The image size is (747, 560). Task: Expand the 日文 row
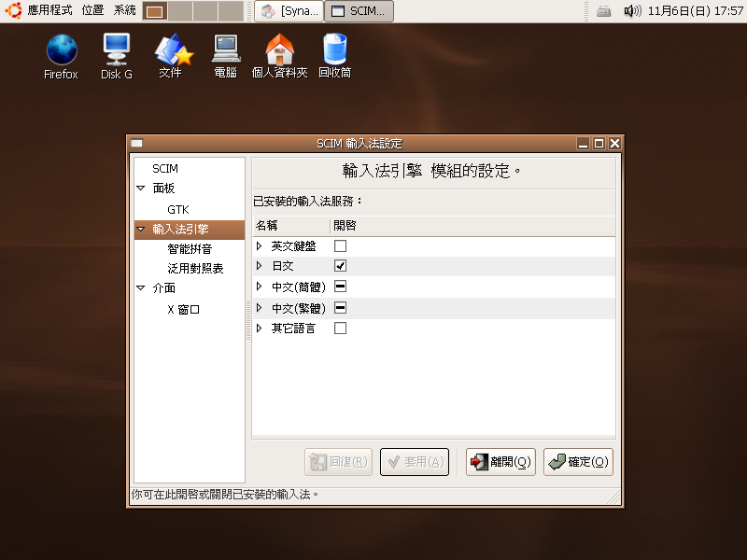pos(260,266)
